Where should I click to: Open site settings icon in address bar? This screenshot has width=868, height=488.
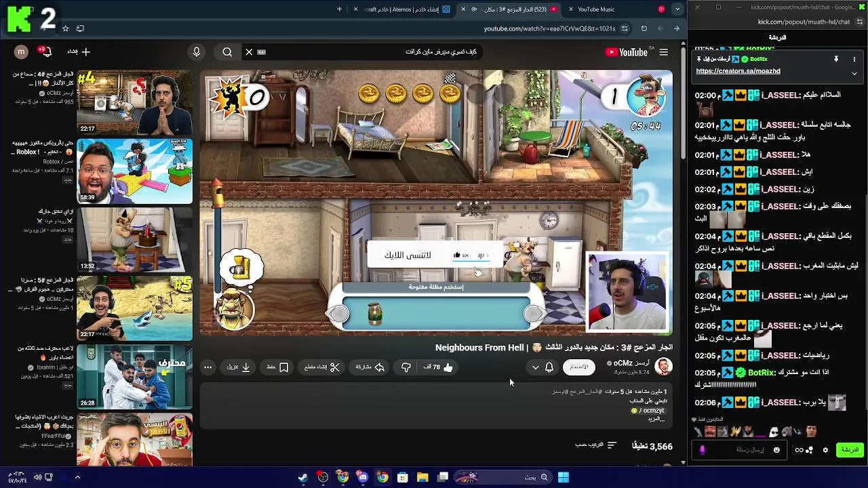625,28
